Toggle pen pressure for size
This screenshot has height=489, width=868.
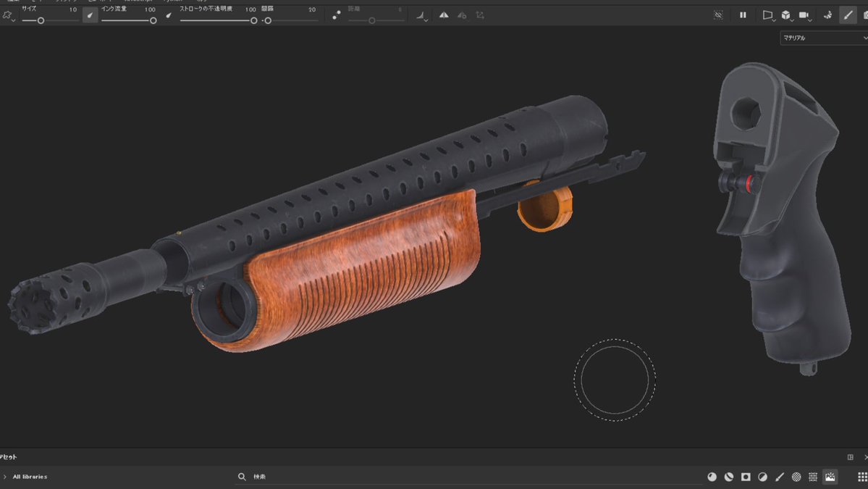[90, 15]
